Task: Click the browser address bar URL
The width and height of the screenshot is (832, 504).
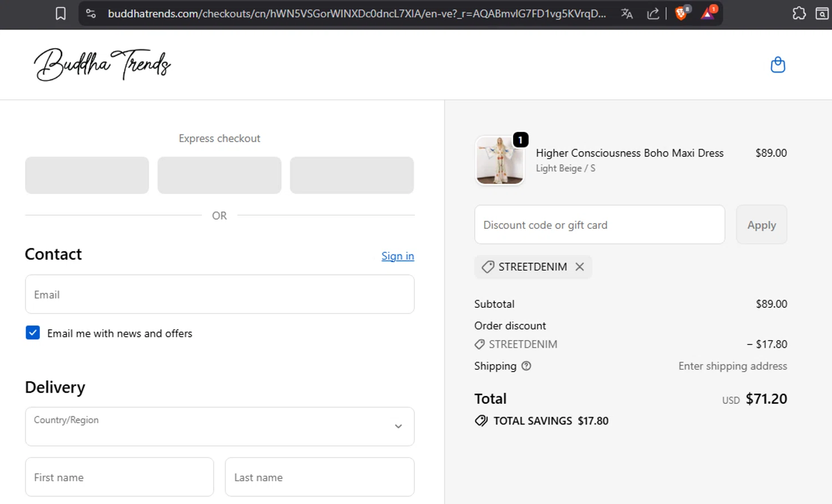Action: (x=357, y=14)
